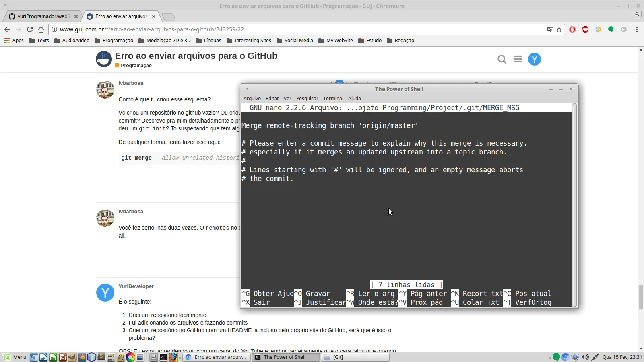The width and height of the screenshot is (644, 362).
Task: Click the forum search magnifier icon
Action: coord(502,60)
